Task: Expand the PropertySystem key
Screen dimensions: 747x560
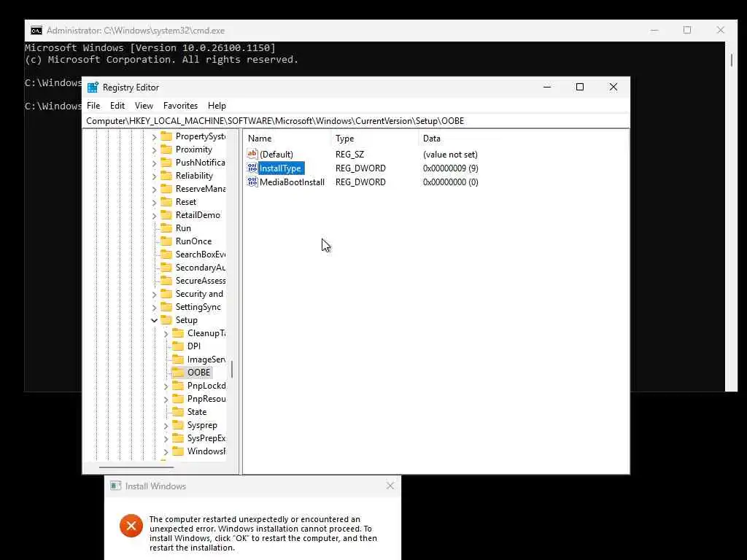Action: tap(154, 136)
